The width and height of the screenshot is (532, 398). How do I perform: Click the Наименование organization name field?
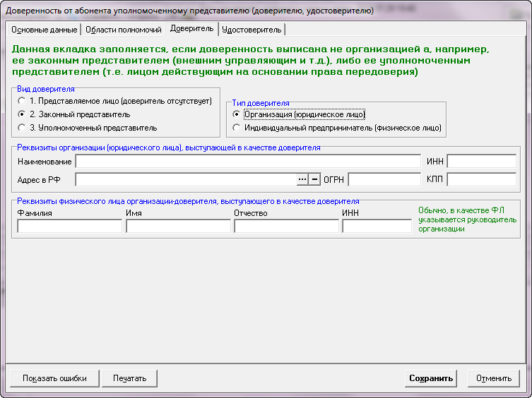[x=248, y=162]
